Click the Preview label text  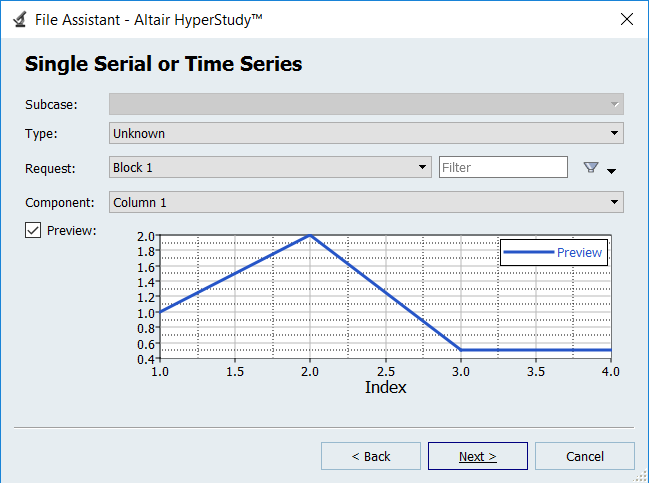[x=71, y=231]
